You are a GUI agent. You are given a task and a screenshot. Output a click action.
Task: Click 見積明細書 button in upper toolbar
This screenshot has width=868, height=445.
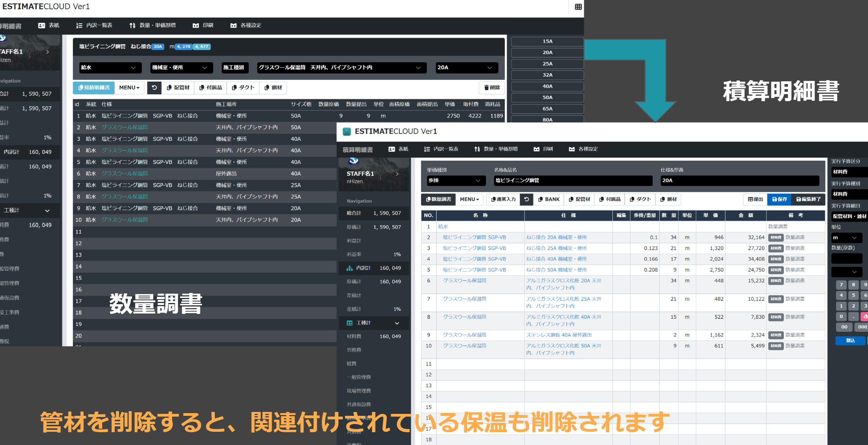pos(94,88)
